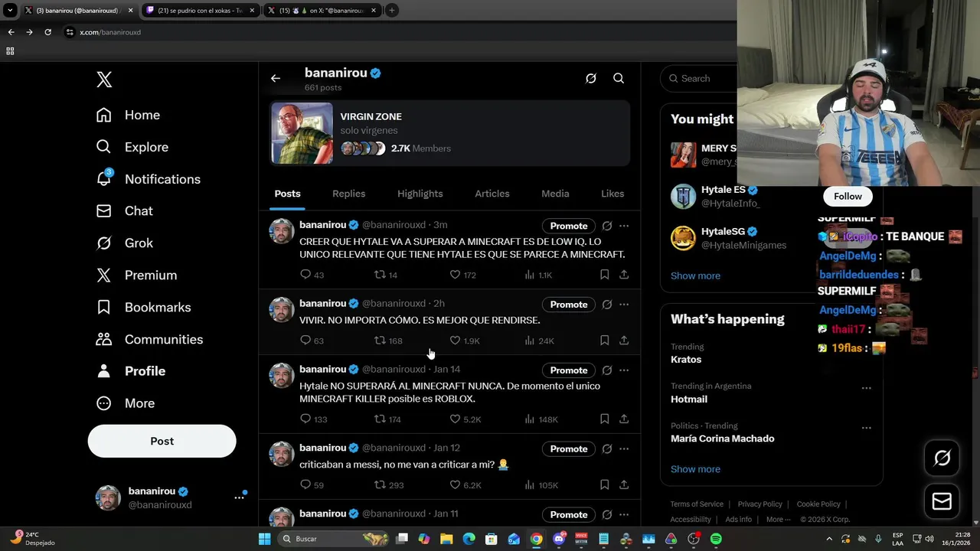Open floating messages envelope button
This screenshot has height=551, width=980.
942,501
